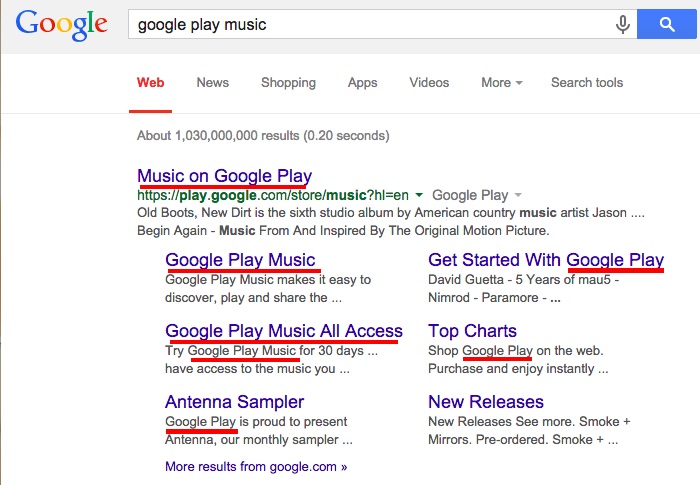Click the David Guetta snippet text
The image size is (700, 485).
523,288
